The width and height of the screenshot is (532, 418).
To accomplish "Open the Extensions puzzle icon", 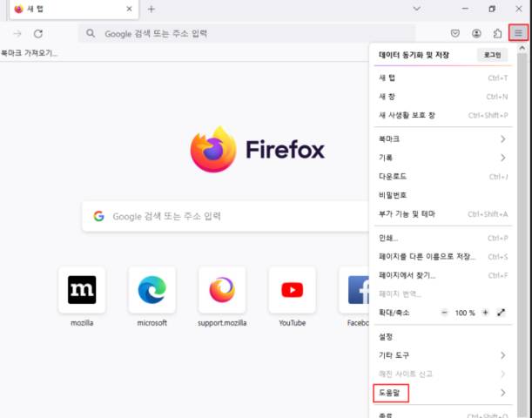I will tap(497, 33).
